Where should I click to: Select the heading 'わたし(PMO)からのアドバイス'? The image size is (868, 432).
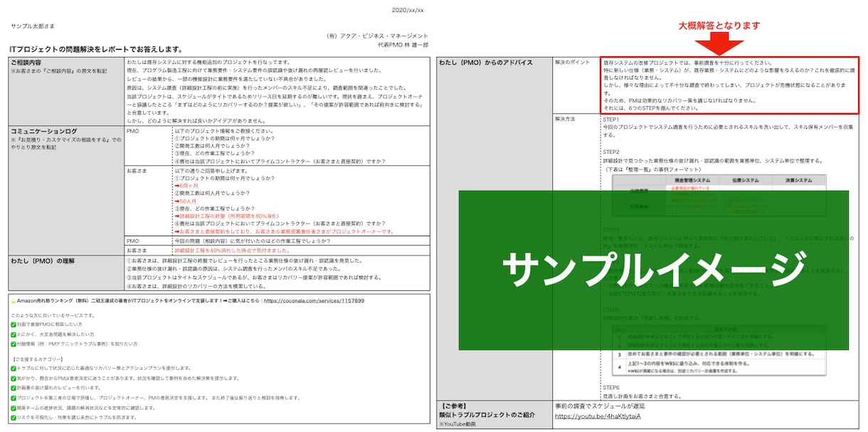point(486,63)
